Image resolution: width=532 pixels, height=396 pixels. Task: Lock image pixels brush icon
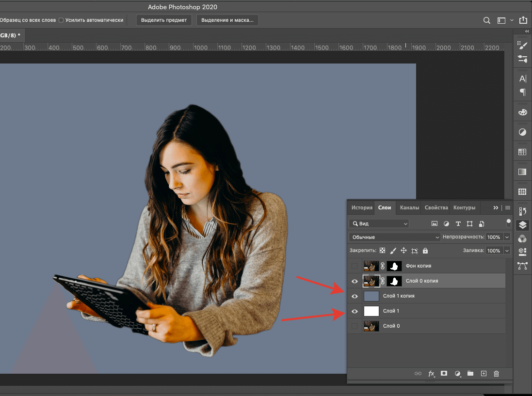point(393,251)
